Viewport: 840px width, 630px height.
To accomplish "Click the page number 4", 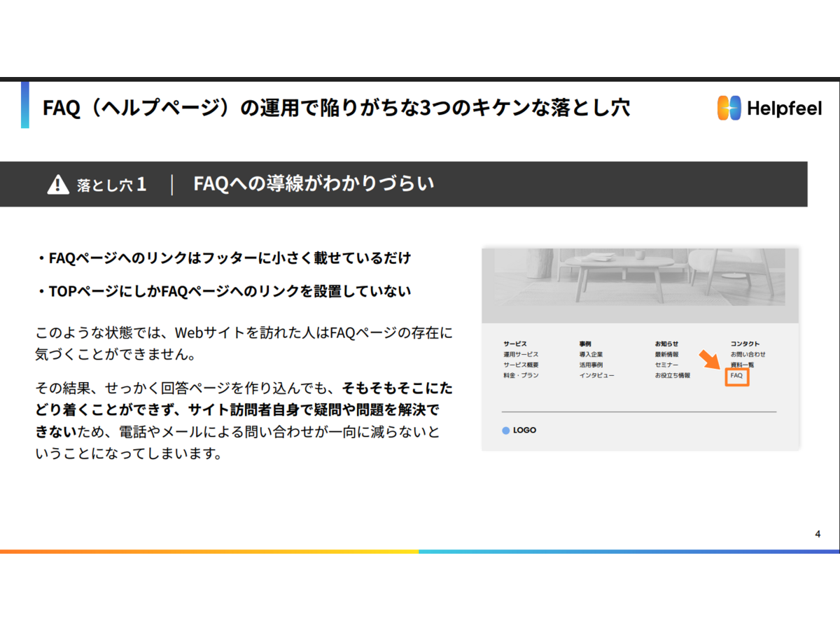I will point(818,535).
